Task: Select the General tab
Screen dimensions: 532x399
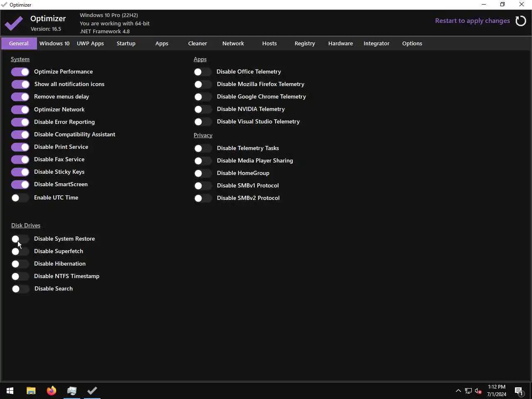Action: [19, 43]
